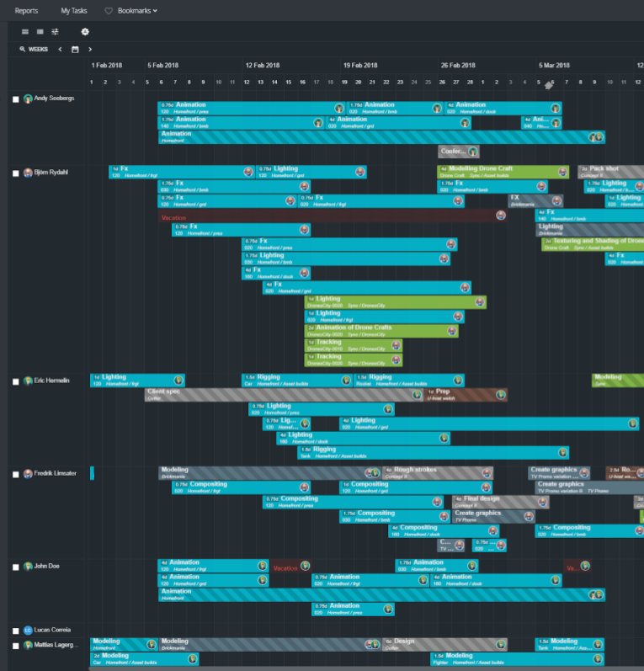Go to My Tasks
The height and width of the screenshot is (671, 644).
click(x=74, y=11)
